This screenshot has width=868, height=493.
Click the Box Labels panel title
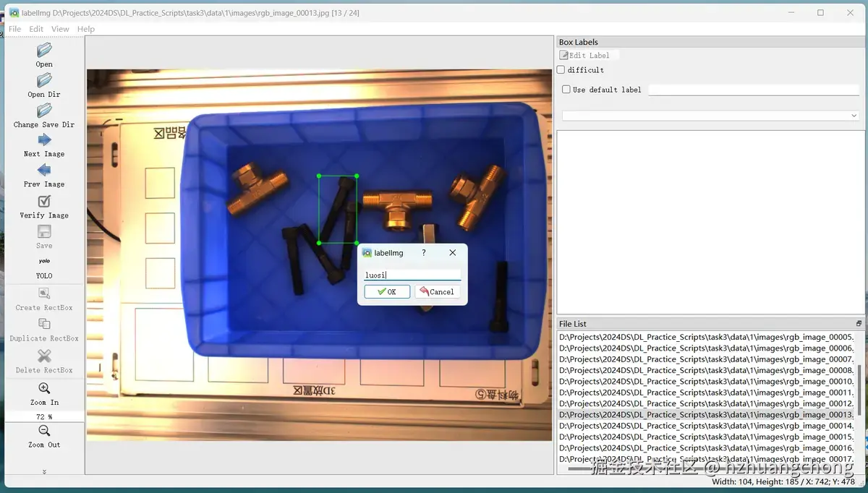click(579, 42)
